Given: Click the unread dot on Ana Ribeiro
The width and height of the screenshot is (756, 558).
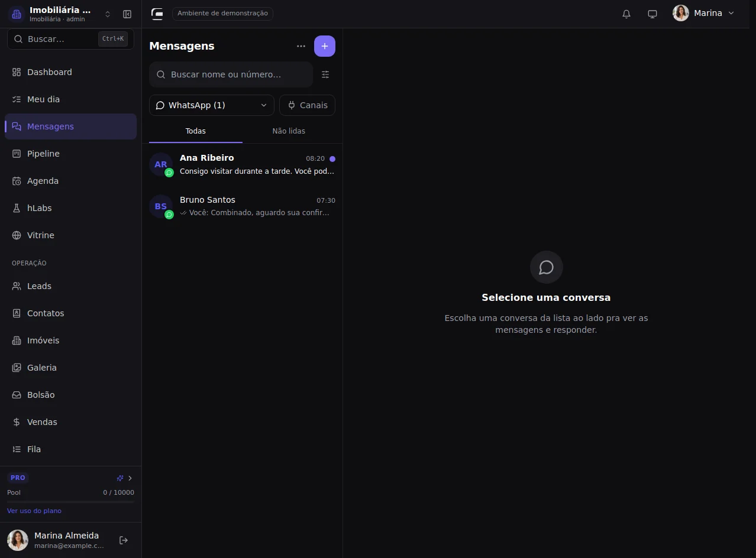Looking at the screenshot, I should click(332, 159).
